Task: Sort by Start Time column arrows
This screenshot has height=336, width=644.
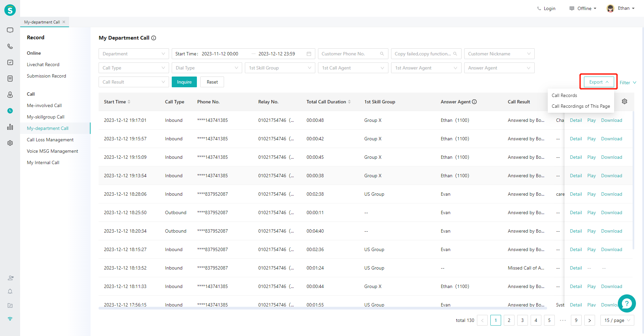Action: tap(129, 102)
